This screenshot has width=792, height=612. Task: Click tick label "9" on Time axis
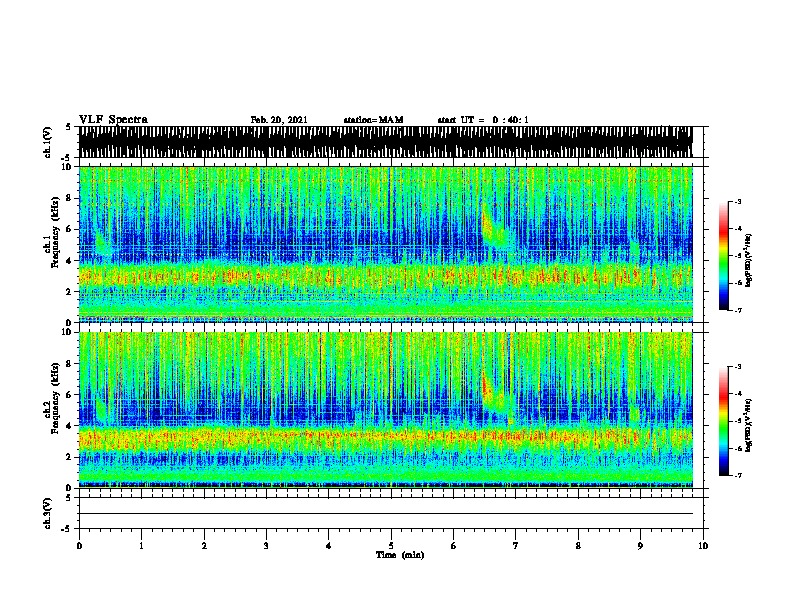click(x=640, y=546)
